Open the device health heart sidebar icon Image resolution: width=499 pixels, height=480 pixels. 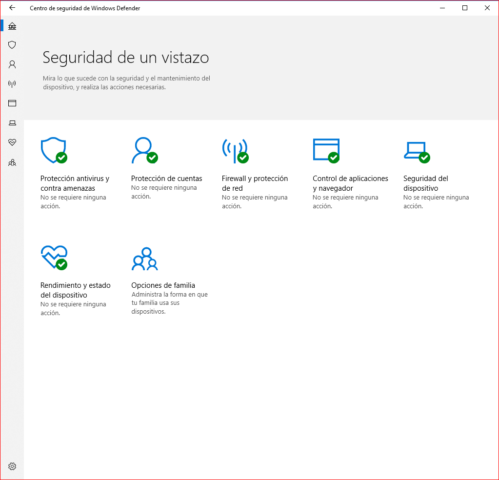[12, 143]
